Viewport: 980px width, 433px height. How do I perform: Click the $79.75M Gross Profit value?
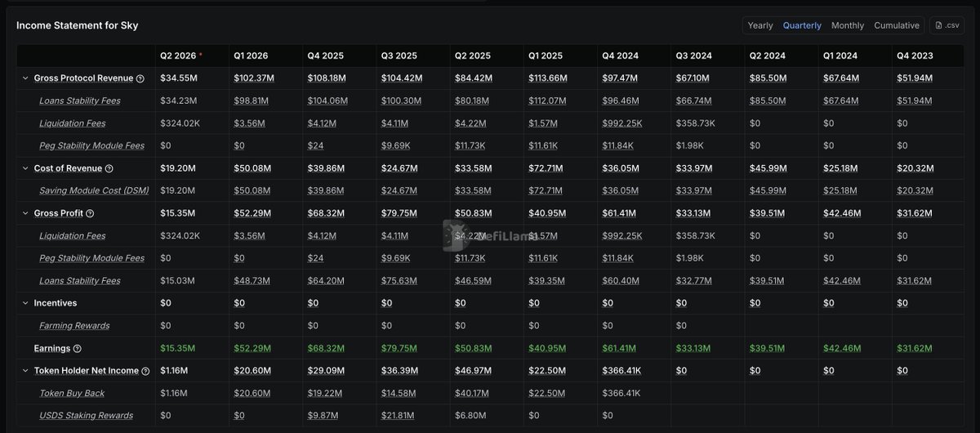click(x=399, y=213)
